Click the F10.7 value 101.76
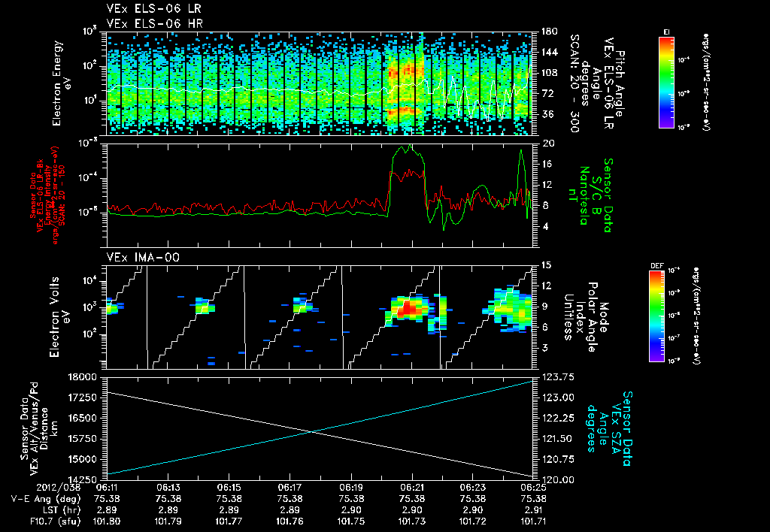770x532 pixels. (x=290, y=521)
